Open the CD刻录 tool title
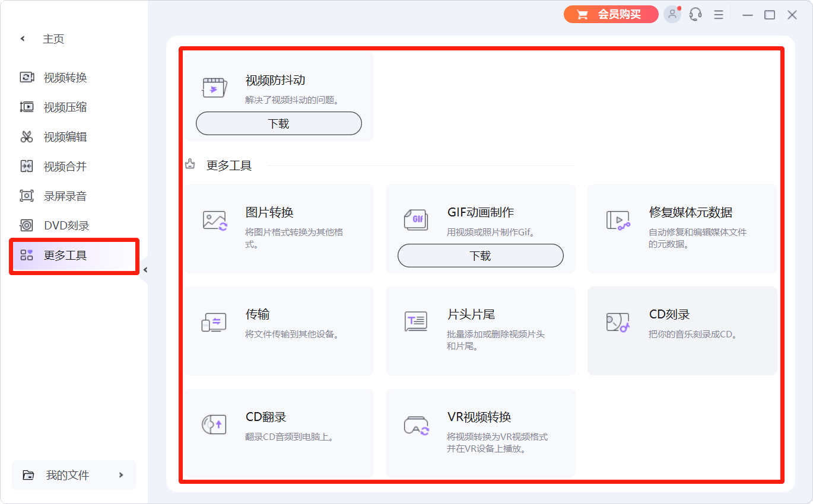The width and height of the screenshot is (813, 504). tap(669, 314)
